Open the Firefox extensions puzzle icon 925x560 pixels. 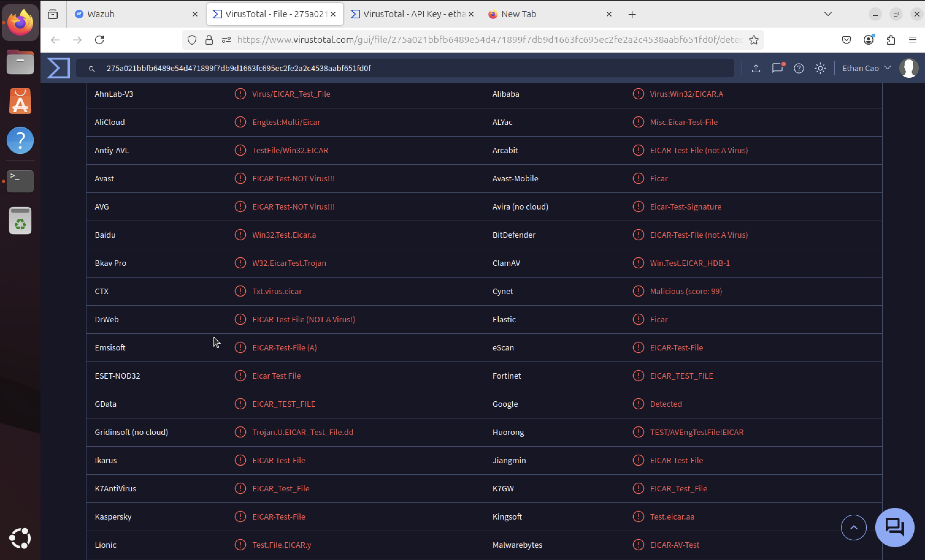point(890,40)
